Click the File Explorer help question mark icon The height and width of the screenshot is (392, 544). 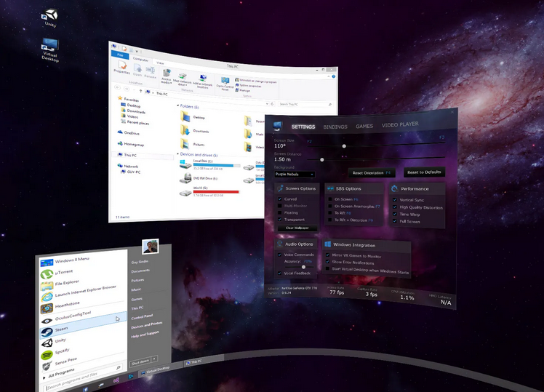tap(333, 76)
